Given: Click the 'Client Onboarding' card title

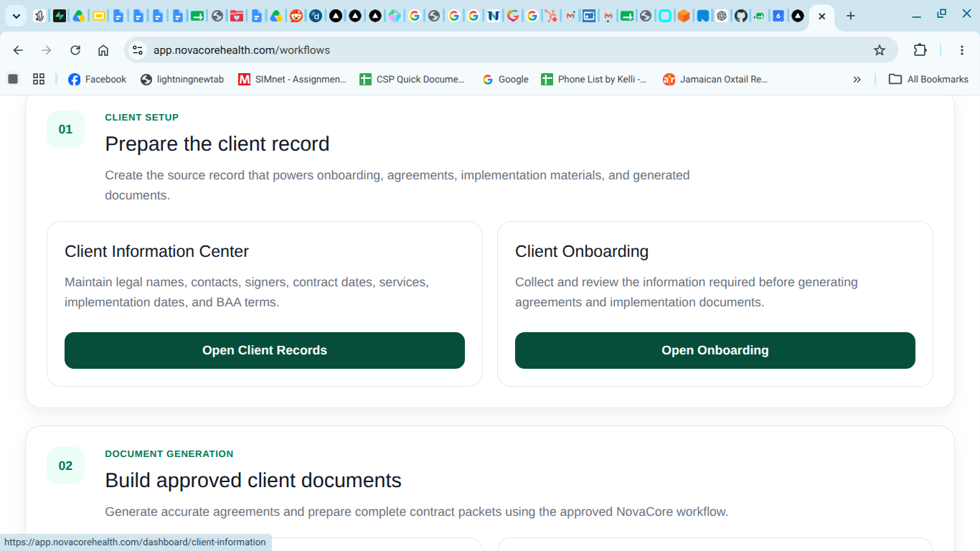Looking at the screenshot, I should [x=582, y=251].
